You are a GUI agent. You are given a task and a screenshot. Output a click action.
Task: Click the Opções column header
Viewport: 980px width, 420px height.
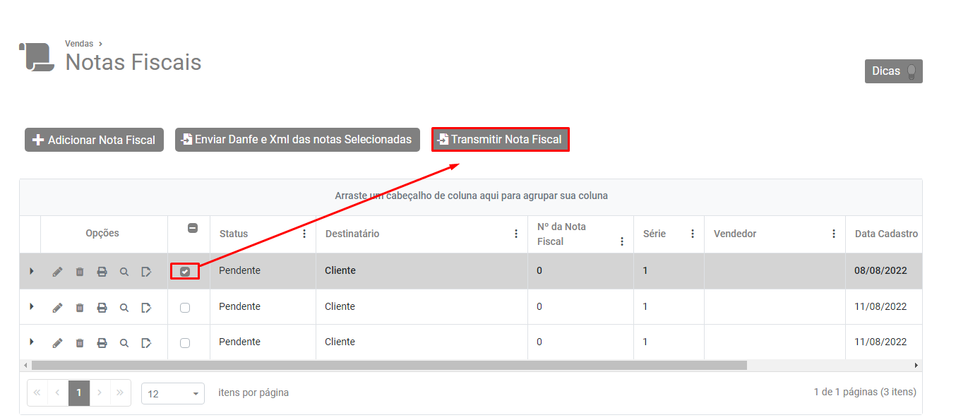[x=102, y=233]
